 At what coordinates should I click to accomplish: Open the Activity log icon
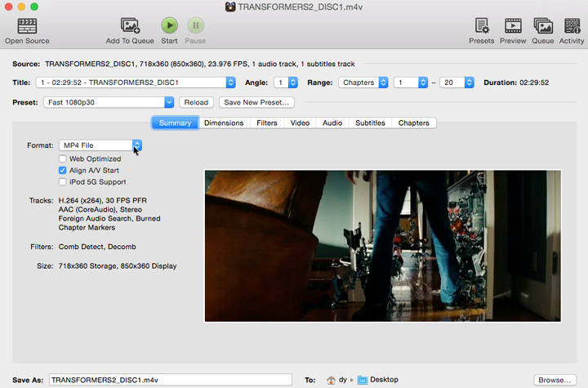[571, 26]
